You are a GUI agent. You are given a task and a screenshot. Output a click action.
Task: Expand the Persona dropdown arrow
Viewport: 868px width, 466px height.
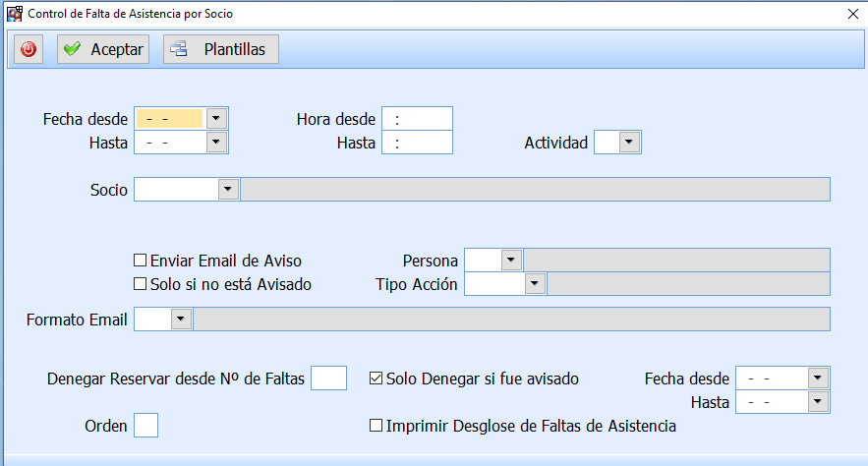(x=511, y=261)
